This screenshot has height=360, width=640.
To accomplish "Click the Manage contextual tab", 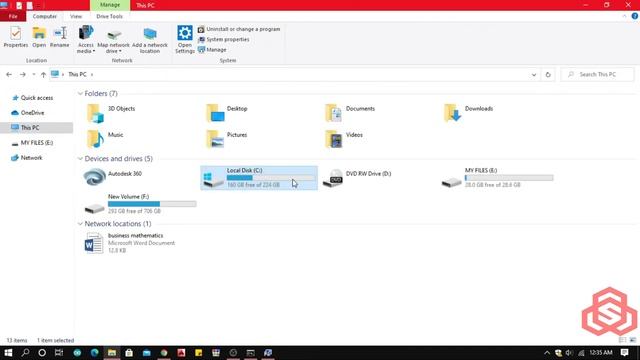I will coord(110,5).
